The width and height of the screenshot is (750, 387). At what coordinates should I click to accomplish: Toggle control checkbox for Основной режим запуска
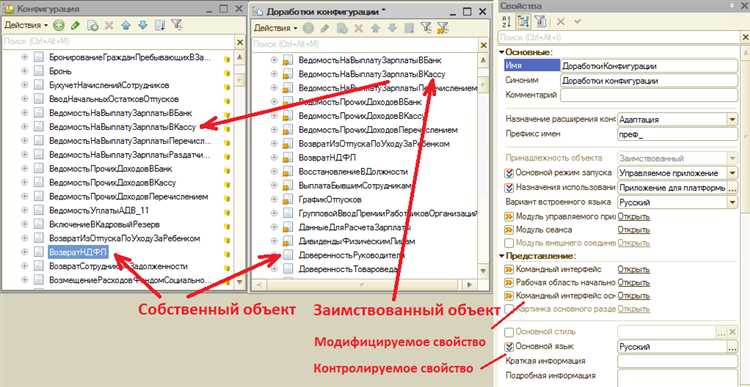(x=509, y=173)
